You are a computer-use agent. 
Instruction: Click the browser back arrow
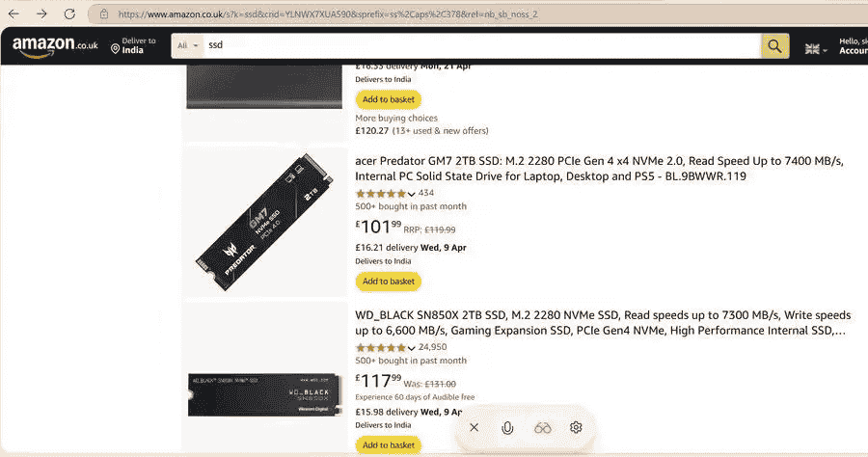(14, 13)
